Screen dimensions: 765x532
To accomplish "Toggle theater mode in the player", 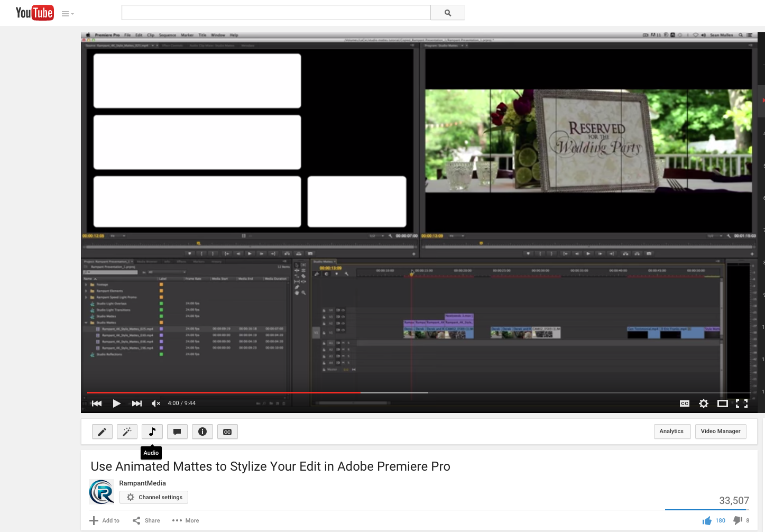I will 723,403.
